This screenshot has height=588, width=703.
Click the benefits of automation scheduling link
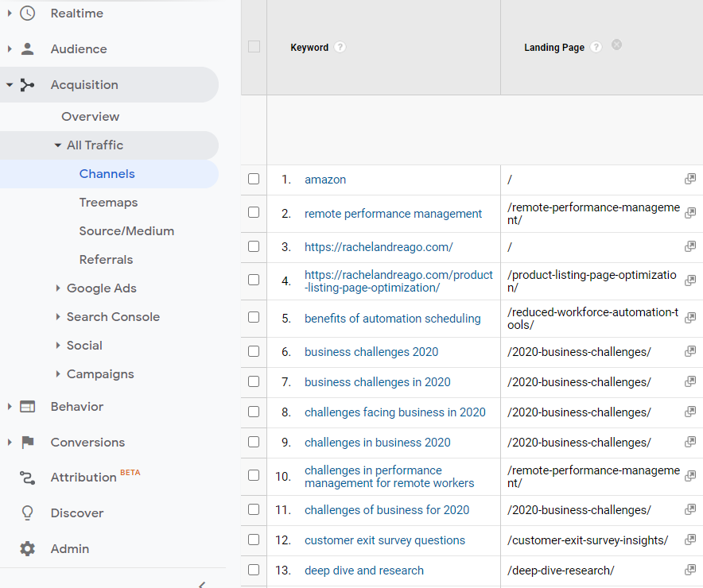[393, 319]
